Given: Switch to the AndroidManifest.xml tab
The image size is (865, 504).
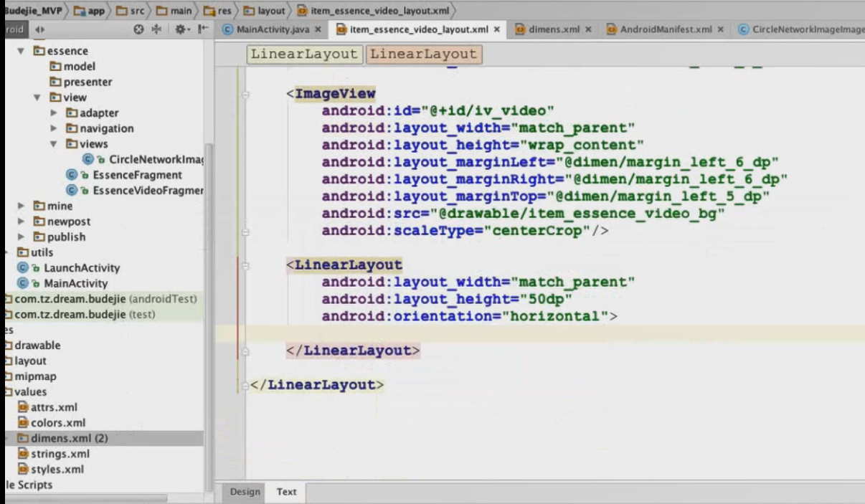Looking at the screenshot, I should pyautogui.click(x=666, y=29).
